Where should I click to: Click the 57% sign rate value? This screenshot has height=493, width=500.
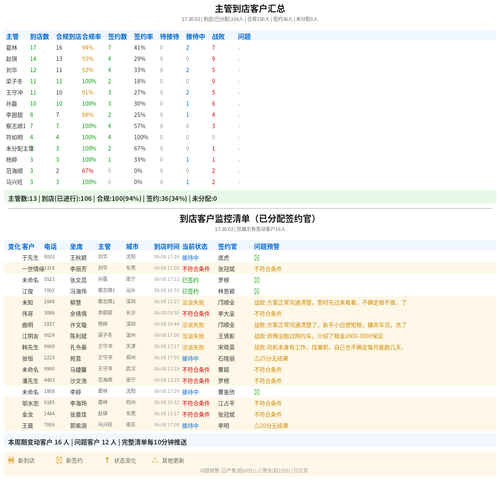140,126
